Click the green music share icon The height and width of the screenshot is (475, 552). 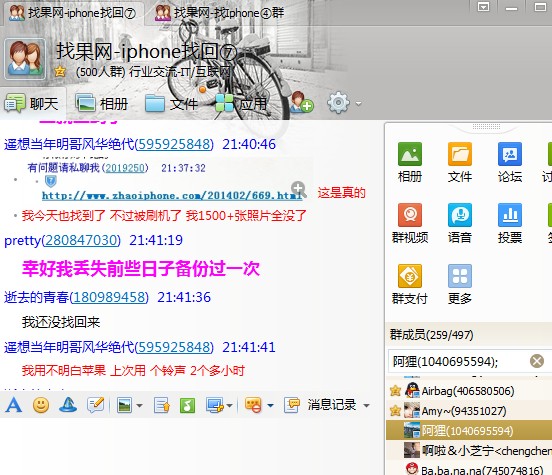(187, 405)
